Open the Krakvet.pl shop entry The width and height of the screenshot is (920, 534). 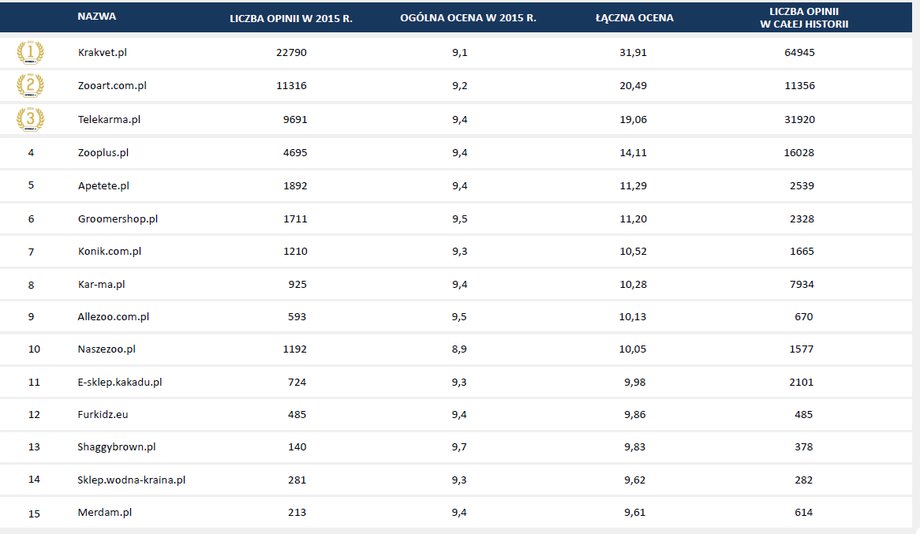[102, 52]
